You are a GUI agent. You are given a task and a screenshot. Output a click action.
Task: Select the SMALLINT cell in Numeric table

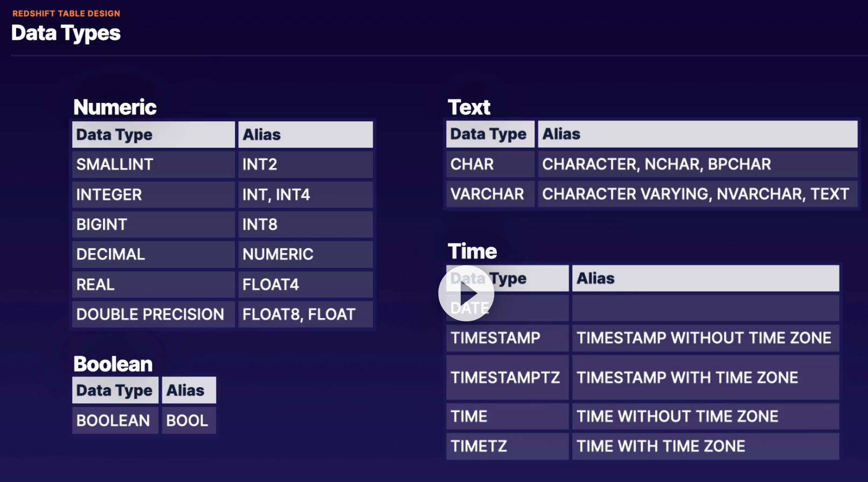pos(153,164)
